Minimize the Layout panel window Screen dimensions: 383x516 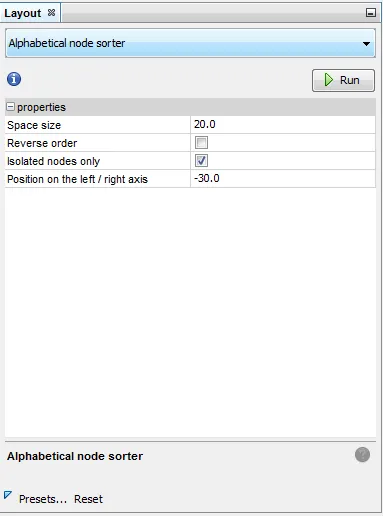tap(371, 13)
